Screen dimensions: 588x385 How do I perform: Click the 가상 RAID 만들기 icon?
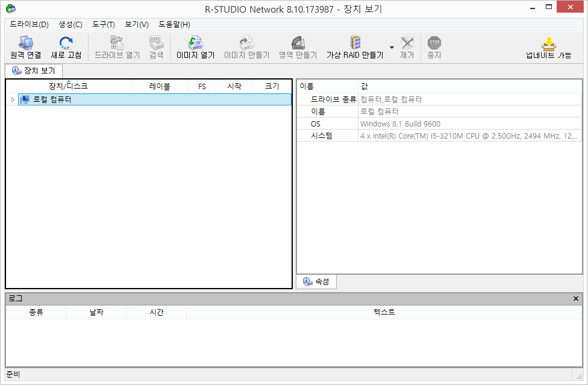355,43
